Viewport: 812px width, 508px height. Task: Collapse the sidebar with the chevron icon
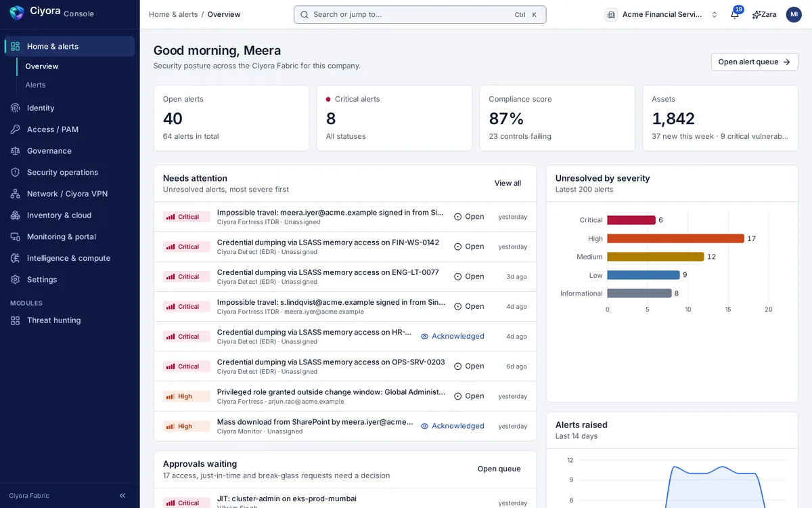122,496
